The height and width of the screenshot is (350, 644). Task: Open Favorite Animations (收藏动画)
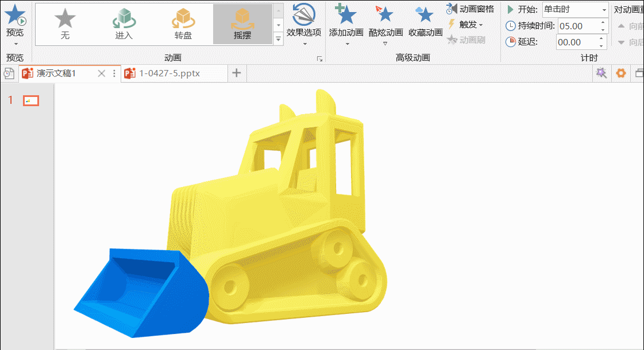click(425, 21)
